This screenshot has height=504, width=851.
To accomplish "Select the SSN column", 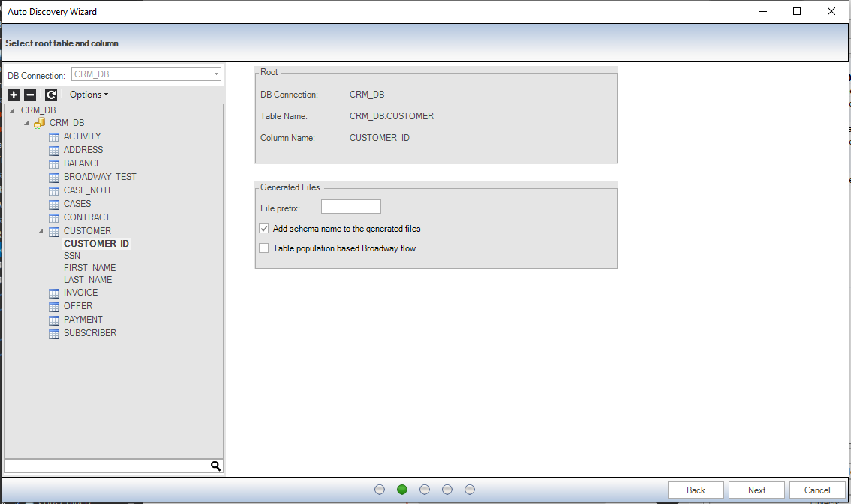I will [x=72, y=256].
